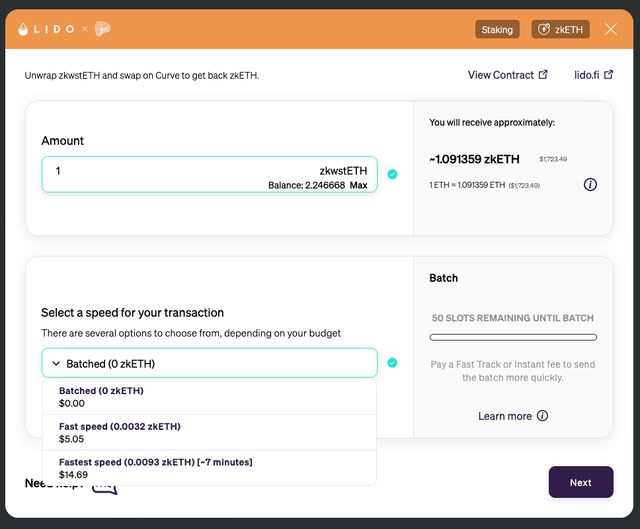Viewport: 640px width, 529px height.
Task: Click the batch slots progress bar
Action: pyautogui.click(x=513, y=337)
